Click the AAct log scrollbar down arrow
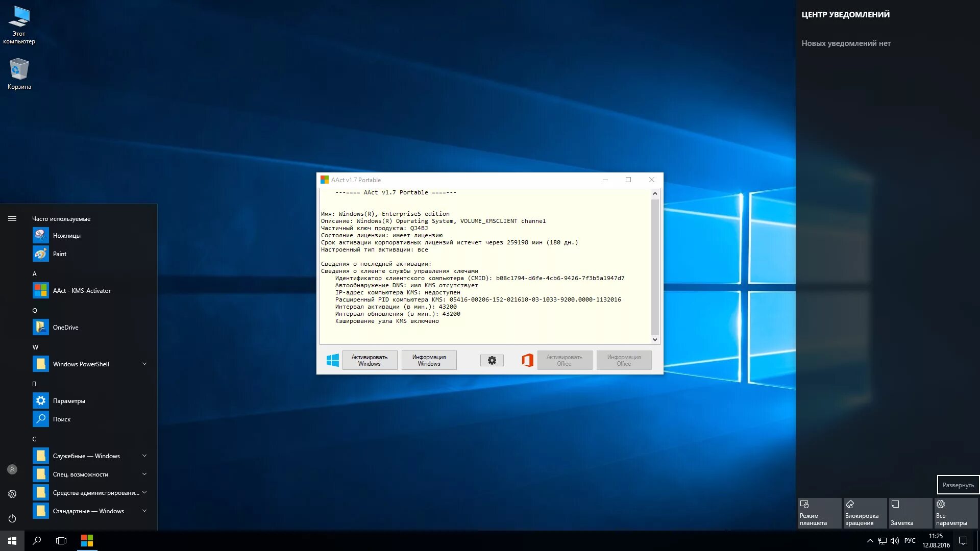Screen dimensions: 980x551 pos(655,339)
